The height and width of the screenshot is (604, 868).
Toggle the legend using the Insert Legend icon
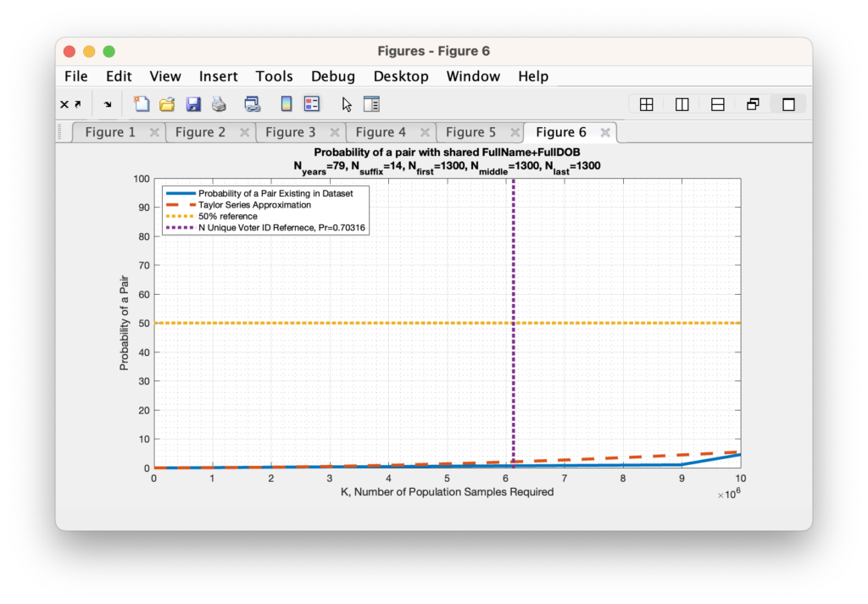312,104
